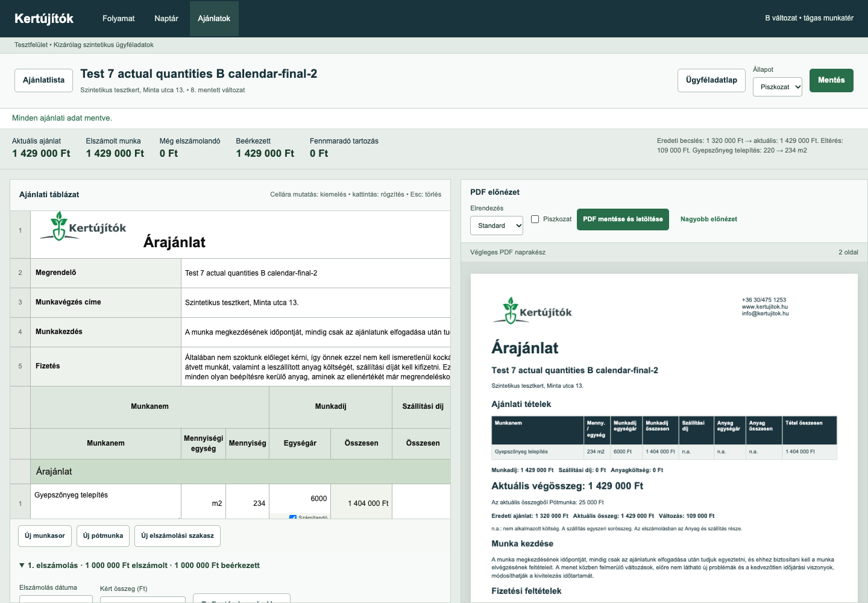Click the quantity cell showing 234
The image size is (868, 603).
coord(248,502)
